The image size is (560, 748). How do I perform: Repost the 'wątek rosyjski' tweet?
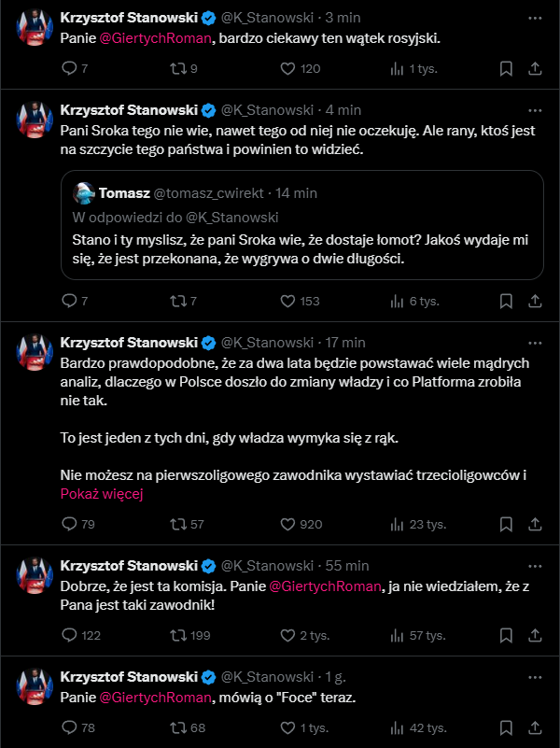177,68
